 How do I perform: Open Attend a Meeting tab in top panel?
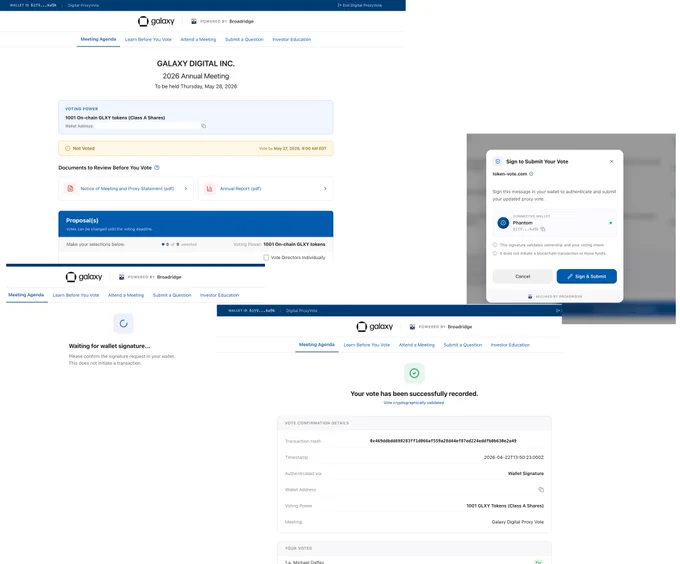pos(198,39)
